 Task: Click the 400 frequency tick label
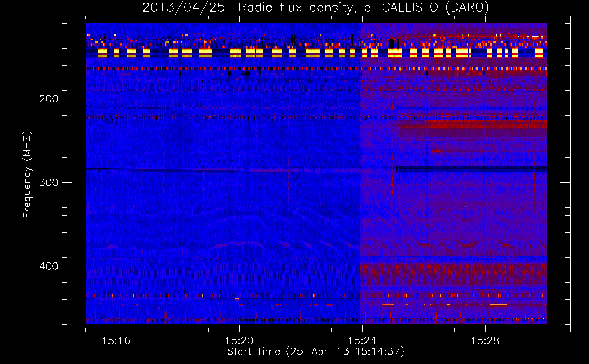(x=49, y=266)
